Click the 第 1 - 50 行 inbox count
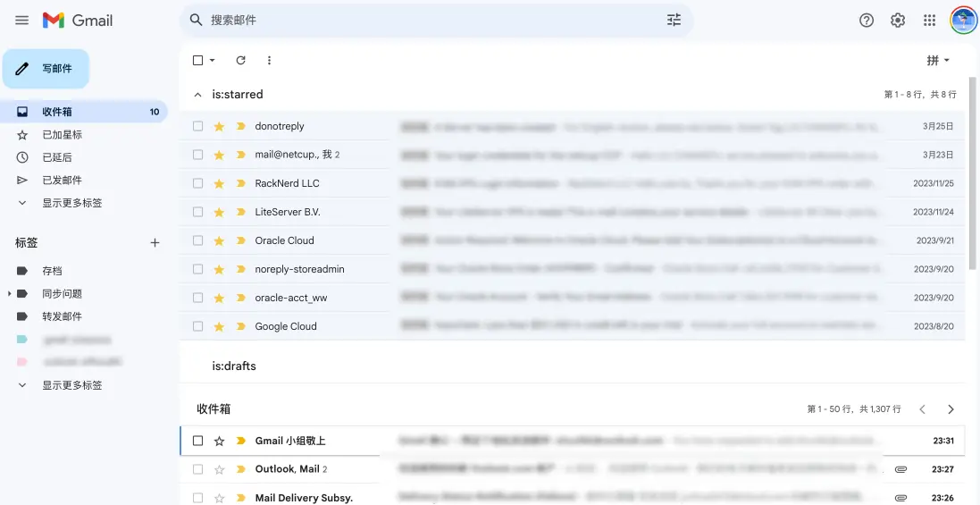 click(854, 409)
